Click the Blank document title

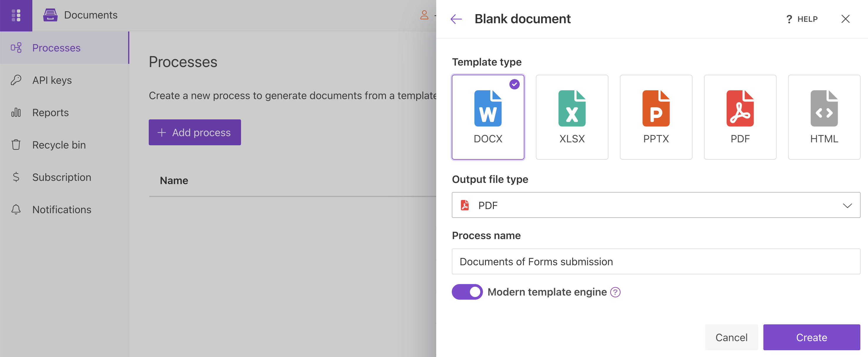523,19
